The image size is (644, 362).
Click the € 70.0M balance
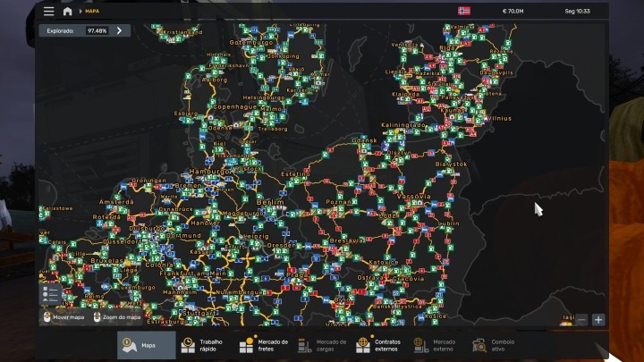tap(513, 11)
